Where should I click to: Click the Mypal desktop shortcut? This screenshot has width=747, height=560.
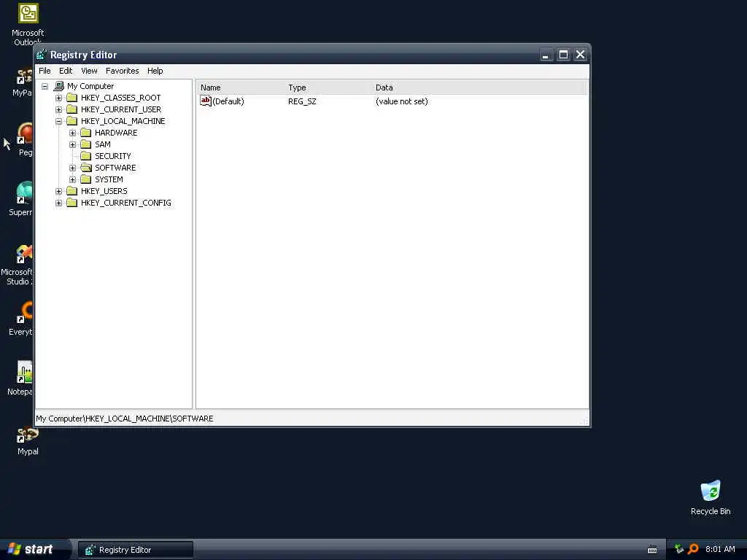click(x=28, y=440)
